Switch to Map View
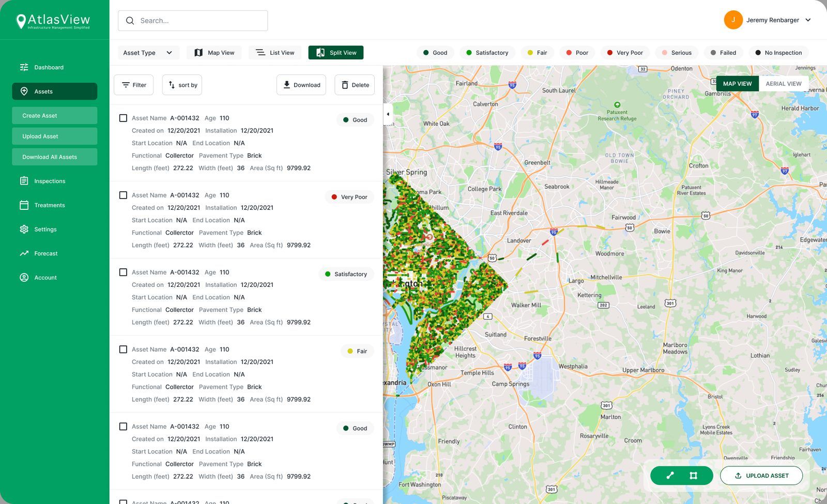The width and height of the screenshot is (827, 504). click(x=214, y=53)
